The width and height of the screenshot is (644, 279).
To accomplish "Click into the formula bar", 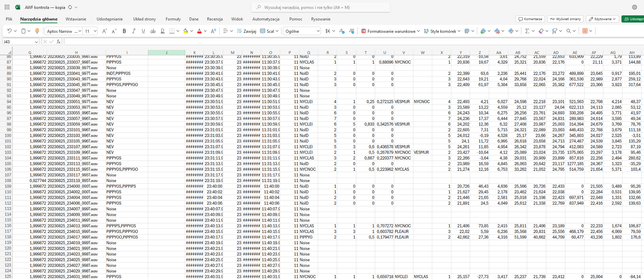I will tap(354, 42).
